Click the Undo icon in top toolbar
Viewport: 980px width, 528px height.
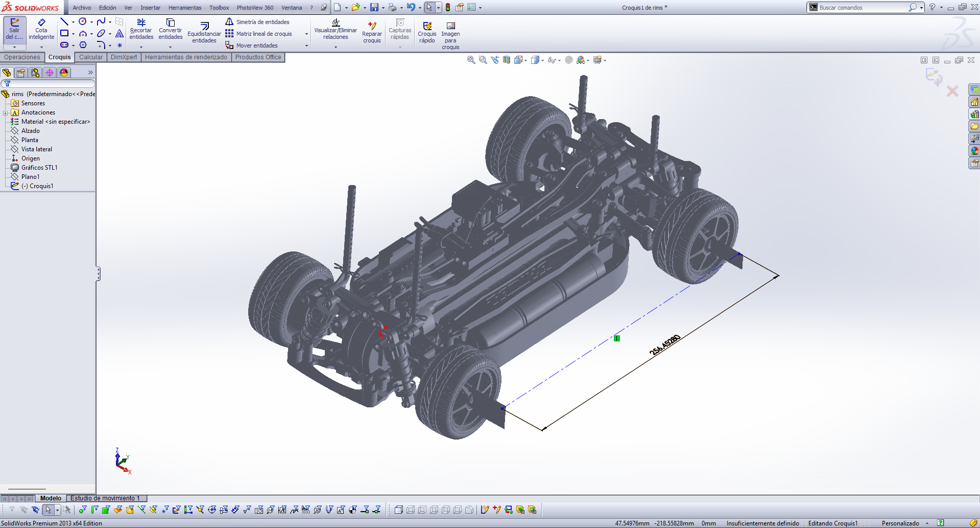pos(411,7)
